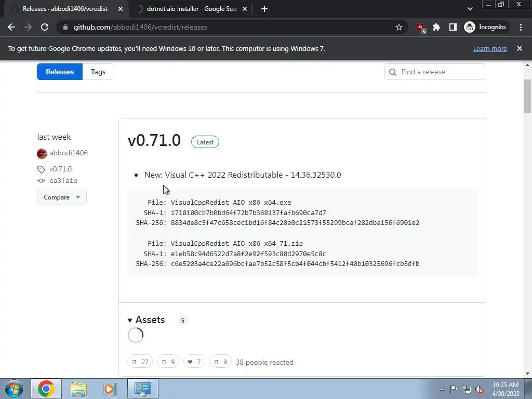The width and height of the screenshot is (532, 399).
Task: Bookmark this page with the star icon
Action: pos(399,27)
